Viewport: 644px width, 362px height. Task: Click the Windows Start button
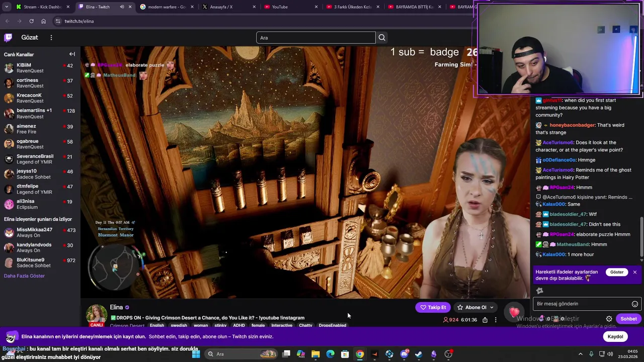196,354
